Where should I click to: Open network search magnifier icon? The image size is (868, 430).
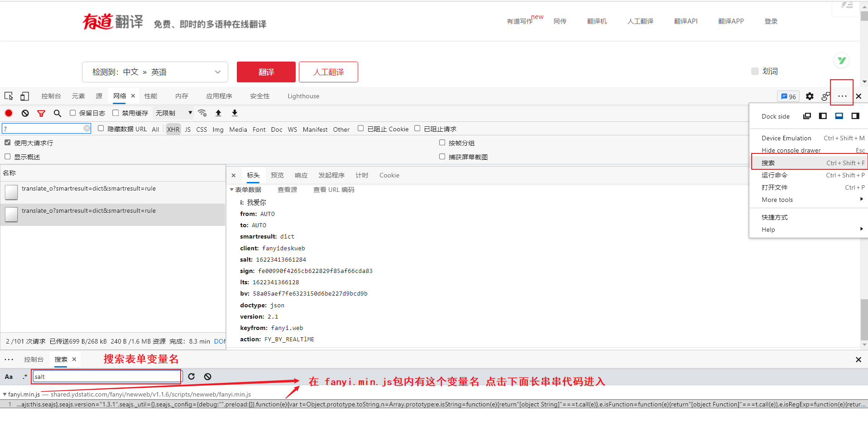(58, 113)
